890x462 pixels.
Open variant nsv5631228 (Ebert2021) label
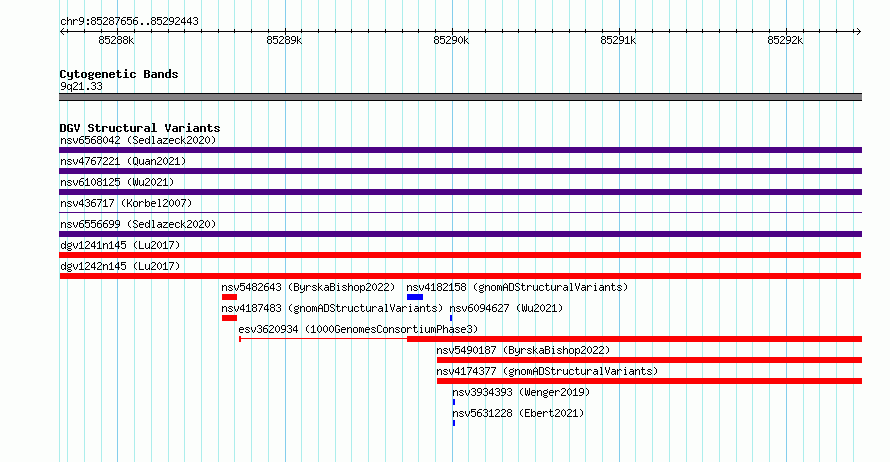tap(518, 413)
